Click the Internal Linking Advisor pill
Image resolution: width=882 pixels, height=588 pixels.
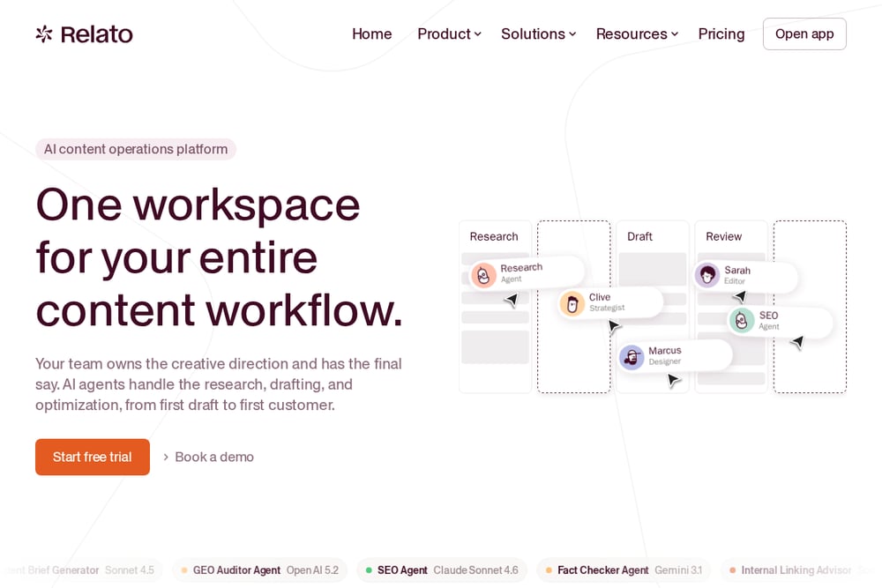tap(801, 570)
